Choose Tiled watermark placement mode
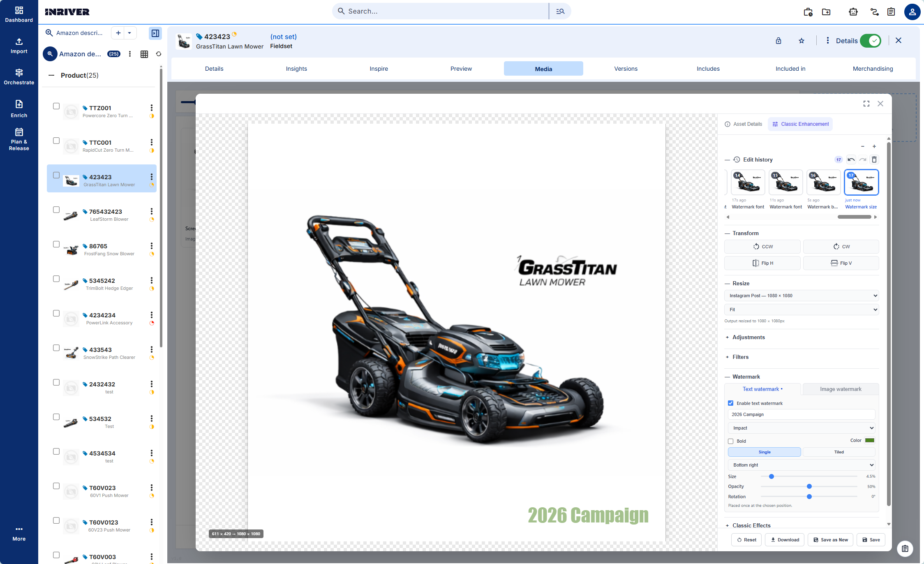This screenshot has height=564, width=924. (839, 452)
